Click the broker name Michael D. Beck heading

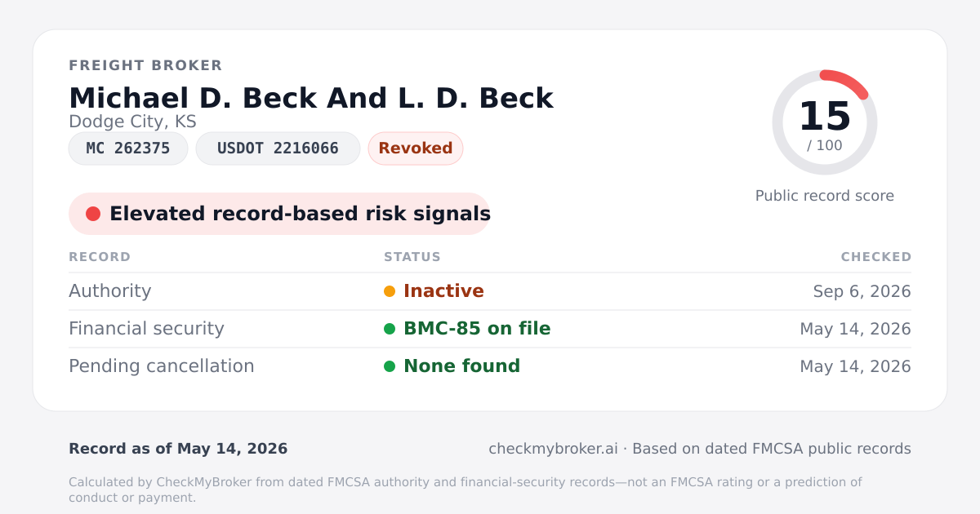[311, 98]
